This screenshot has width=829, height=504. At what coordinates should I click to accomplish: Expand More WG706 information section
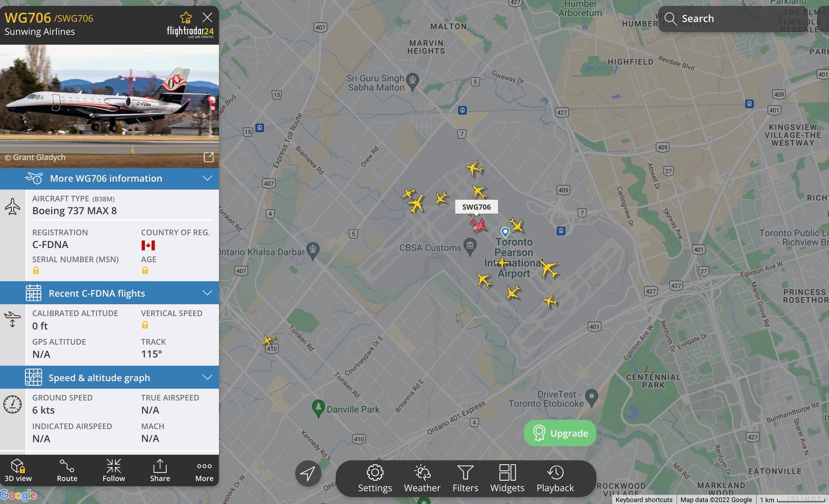click(109, 179)
